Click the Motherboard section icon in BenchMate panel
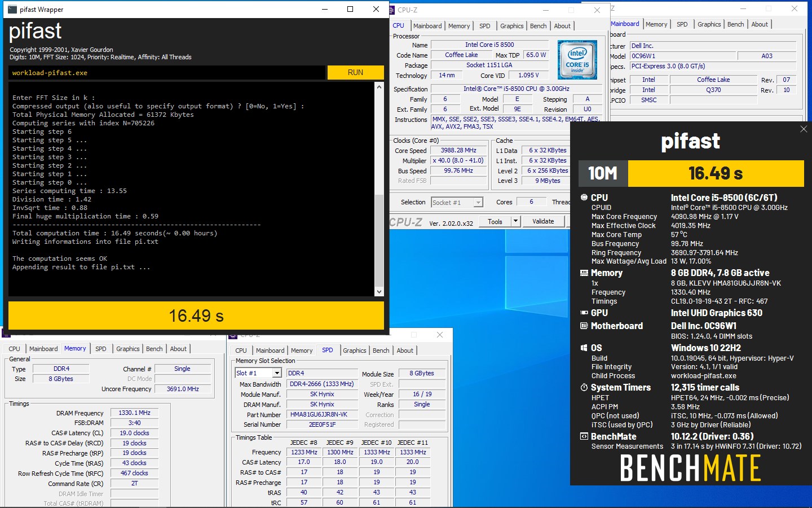Viewport: 812px width, 508px height. 584,326
